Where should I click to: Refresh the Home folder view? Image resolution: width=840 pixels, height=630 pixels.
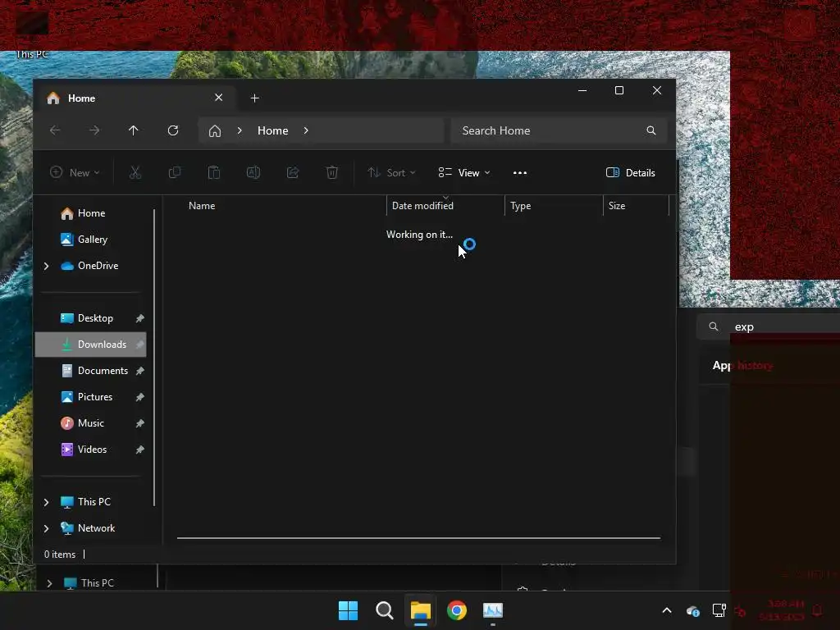pos(173,130)
